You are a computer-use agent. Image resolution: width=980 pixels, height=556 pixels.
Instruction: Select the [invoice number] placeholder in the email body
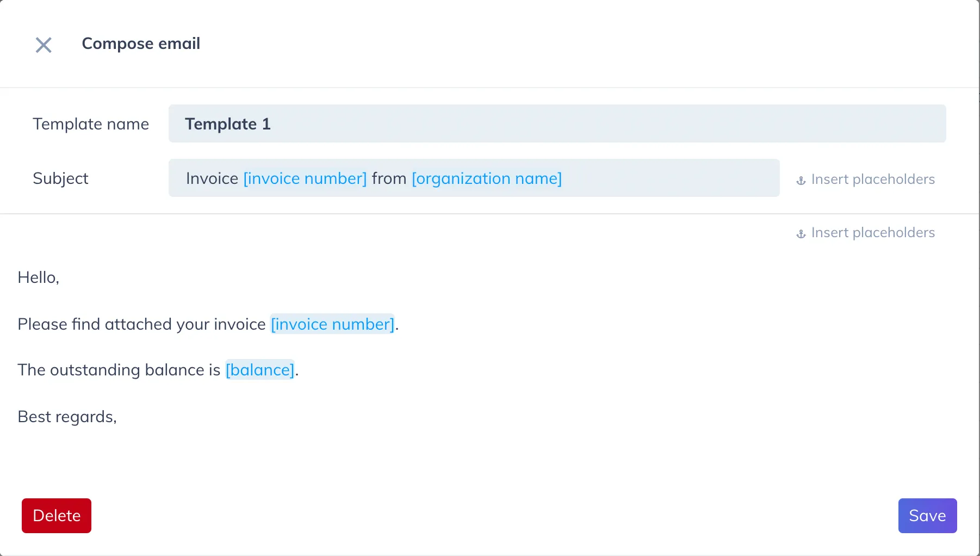[x=332, y=324]
